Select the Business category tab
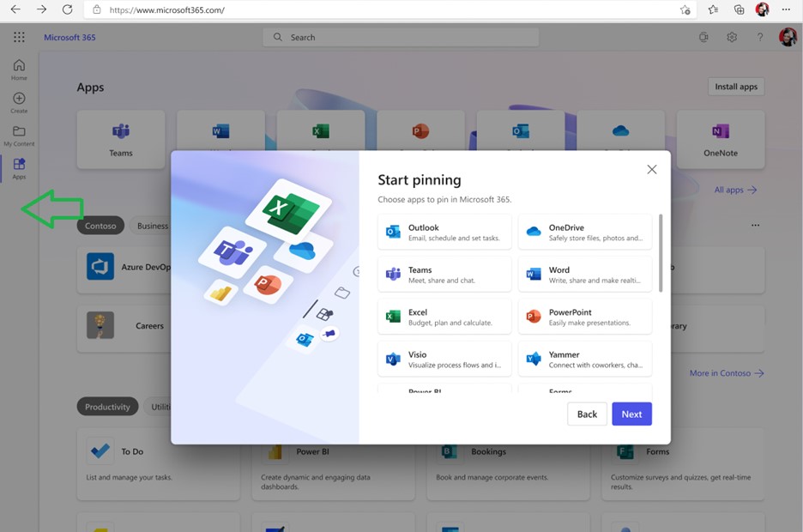The height and width of the screenshot is (532, 803). (x=152, y=226)
